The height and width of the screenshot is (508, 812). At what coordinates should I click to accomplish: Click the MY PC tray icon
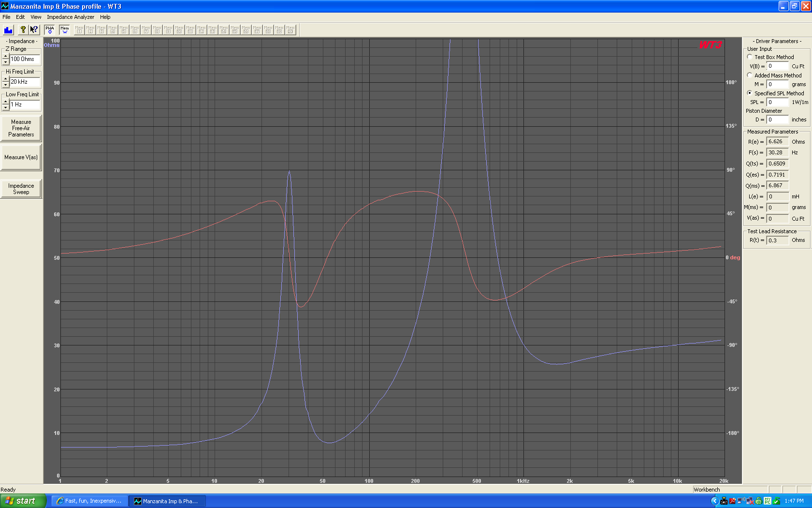coord(768,501)
